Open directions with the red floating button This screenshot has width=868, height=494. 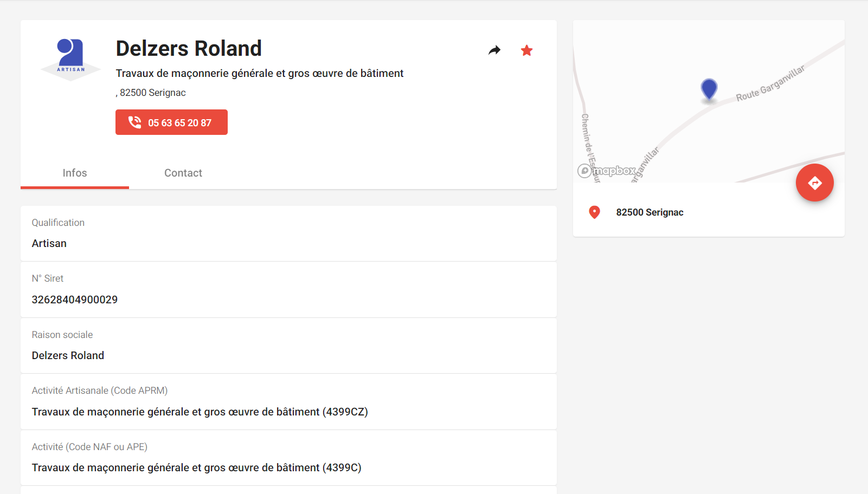[x=814, y=183]
